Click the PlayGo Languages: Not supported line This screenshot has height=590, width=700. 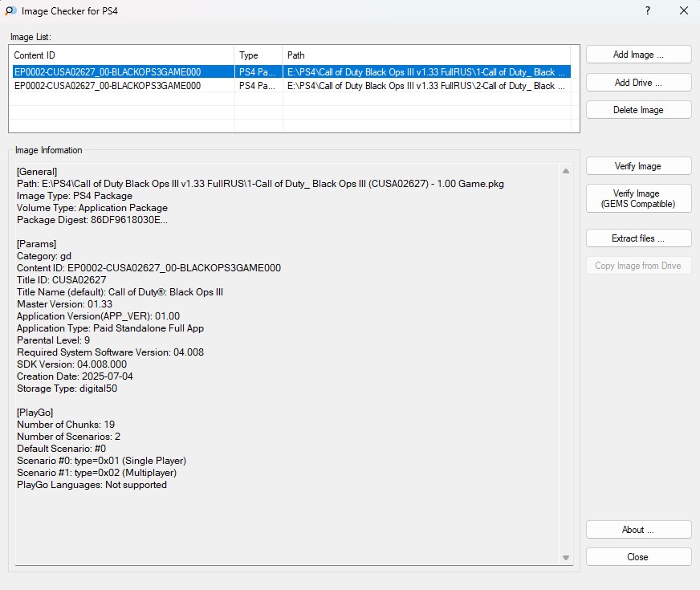point(92,485)
